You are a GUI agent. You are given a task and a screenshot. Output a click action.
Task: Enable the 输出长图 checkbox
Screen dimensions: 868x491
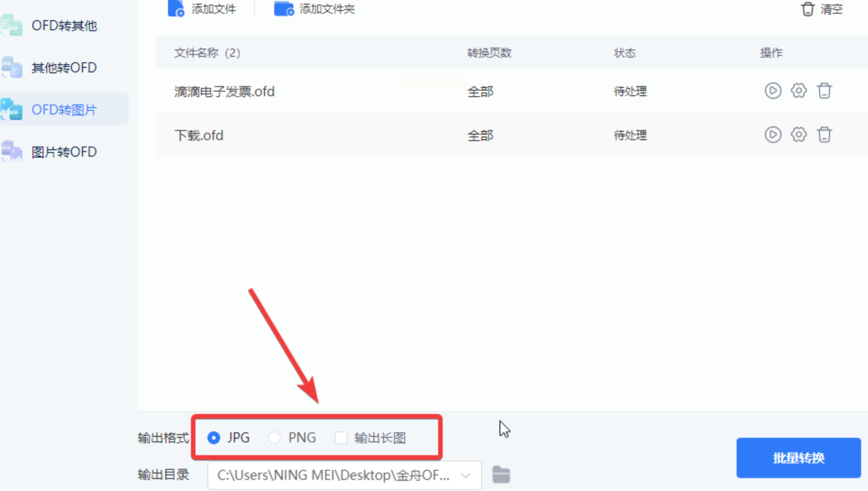click(341, 438)
